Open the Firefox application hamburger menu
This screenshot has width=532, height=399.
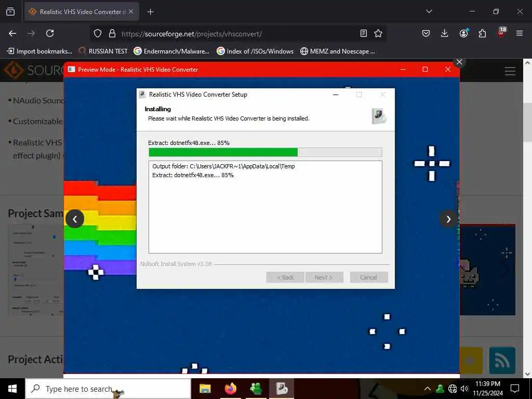pyautogui.click(x=520, y=33)
